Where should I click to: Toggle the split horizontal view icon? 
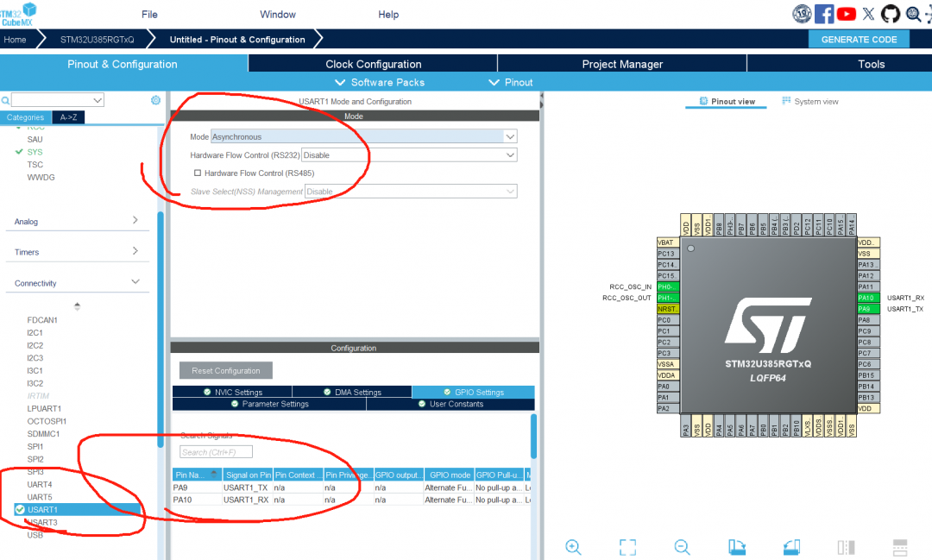(x=900, y=547)
